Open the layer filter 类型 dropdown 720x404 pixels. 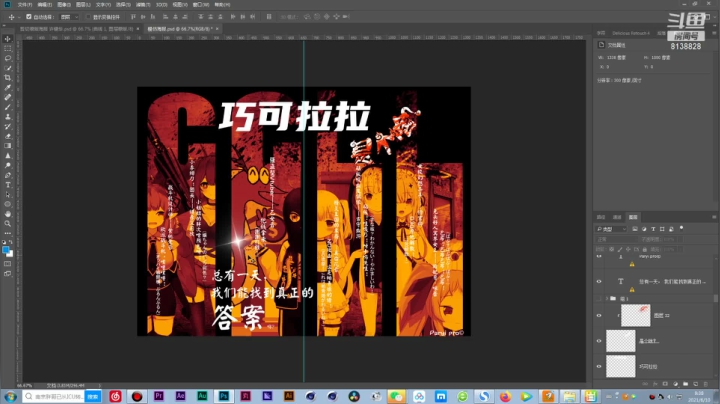pos(611,229)
